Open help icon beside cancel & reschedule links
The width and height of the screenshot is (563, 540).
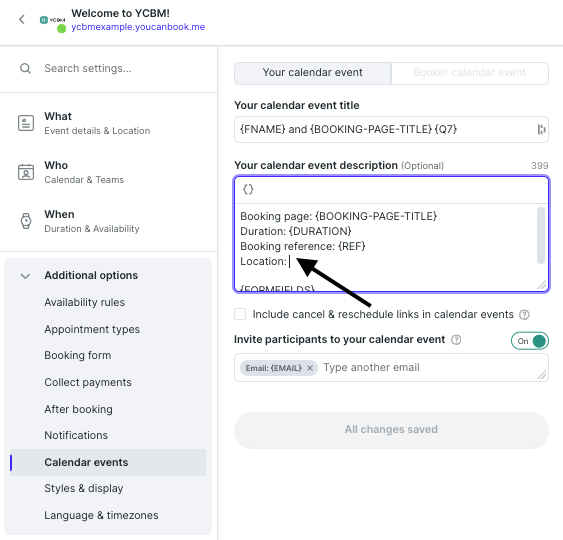pyautogui.click(x=524, y=315)
